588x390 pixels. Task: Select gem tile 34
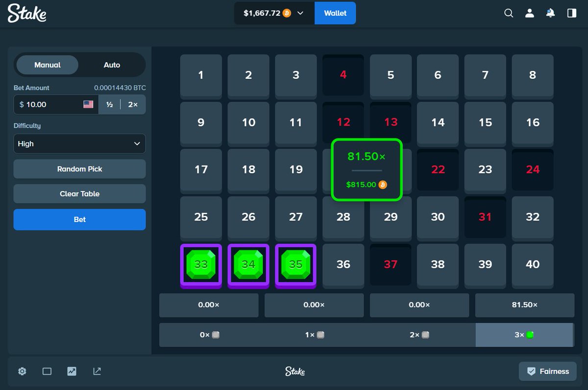pyautogui.click(x=248, y=265)
